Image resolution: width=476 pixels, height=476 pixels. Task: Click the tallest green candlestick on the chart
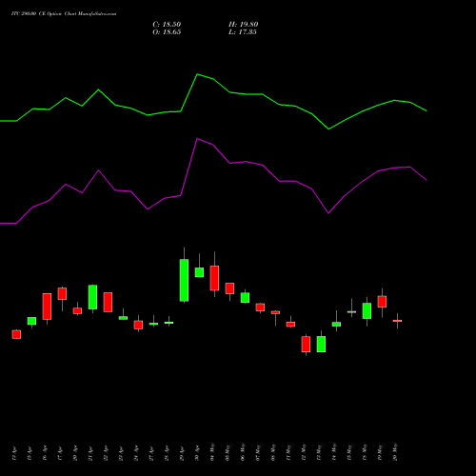(x=184, y=280)
